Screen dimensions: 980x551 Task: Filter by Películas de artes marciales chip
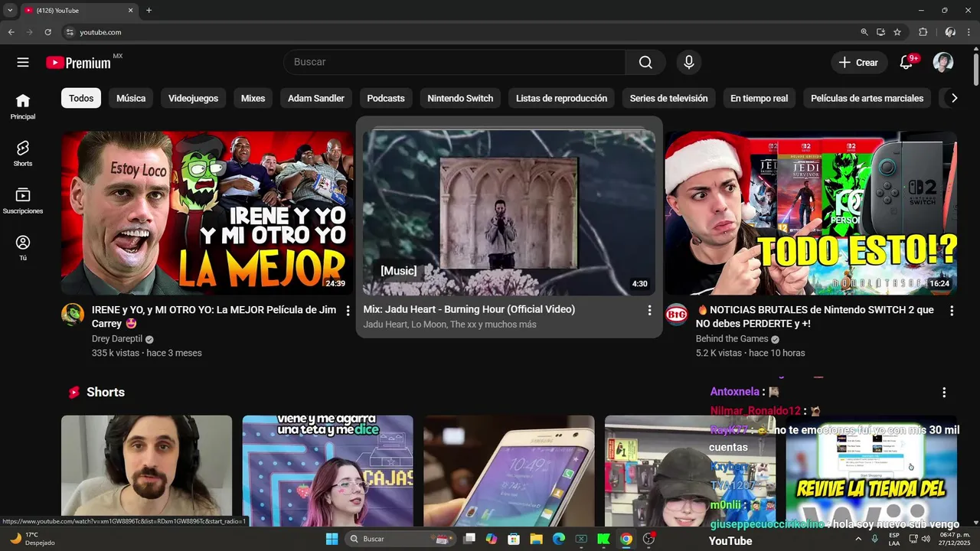point(867,98)
